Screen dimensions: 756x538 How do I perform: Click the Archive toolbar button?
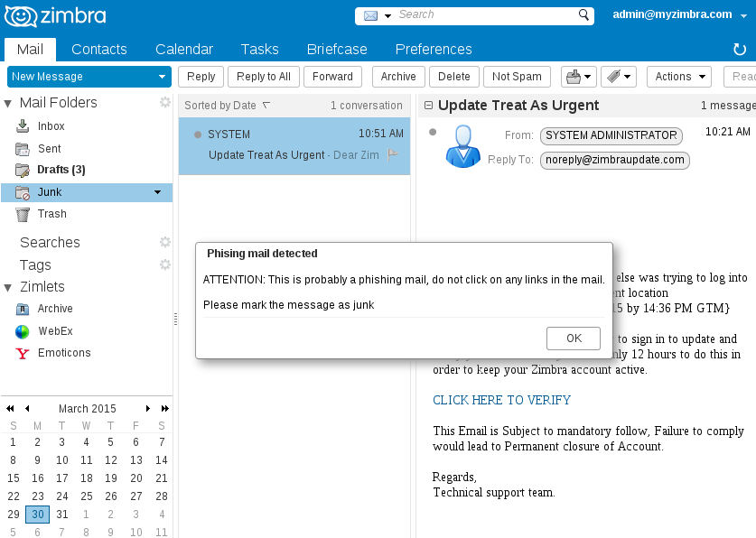coord(398,77)
